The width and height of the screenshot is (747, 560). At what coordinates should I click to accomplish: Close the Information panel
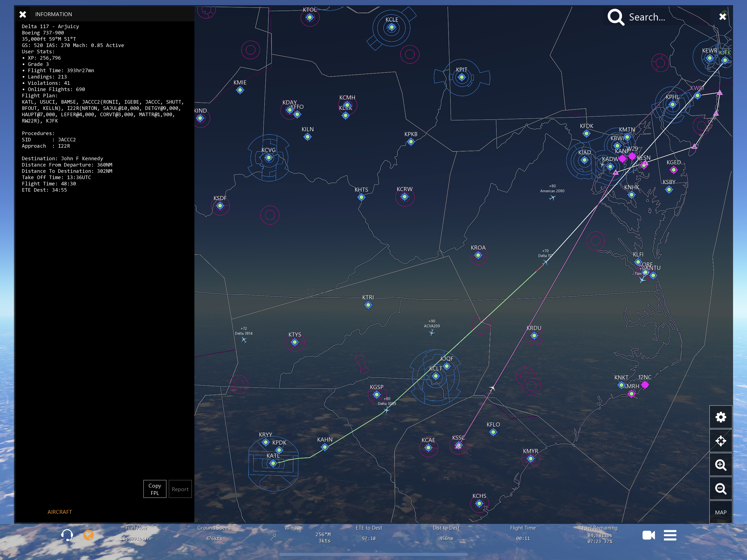(x=23, y=14)
